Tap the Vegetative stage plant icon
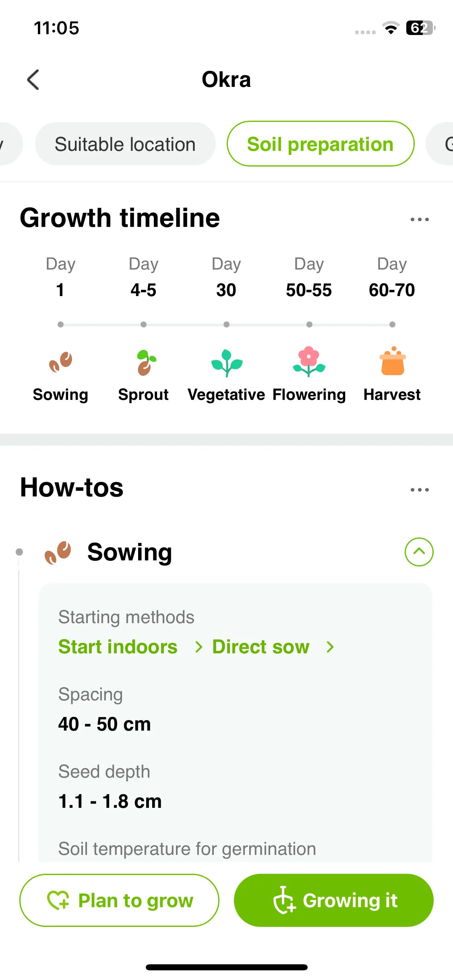This screenshot has width=453, height=980. (x=227, y=363)
